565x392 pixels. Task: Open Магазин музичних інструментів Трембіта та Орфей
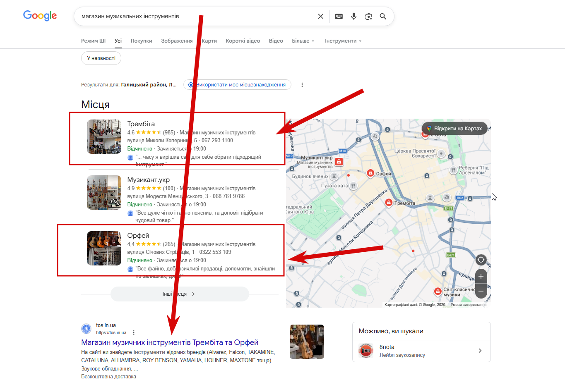point(170,342)
